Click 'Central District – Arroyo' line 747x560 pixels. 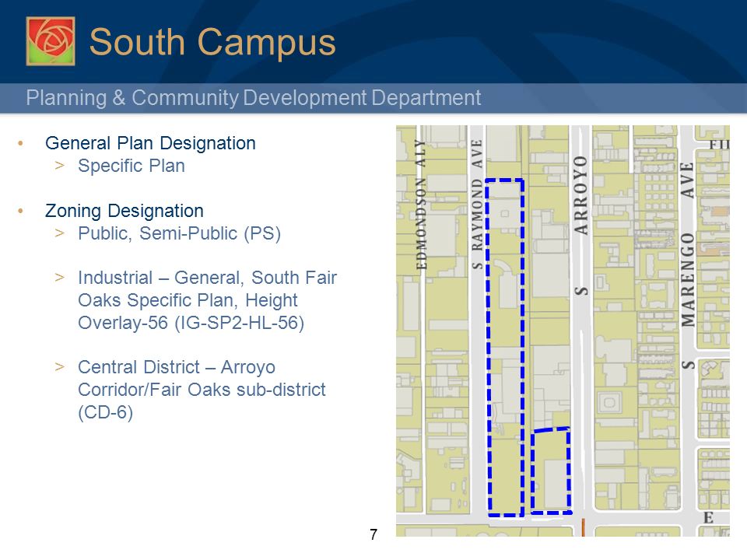(177, 367)
